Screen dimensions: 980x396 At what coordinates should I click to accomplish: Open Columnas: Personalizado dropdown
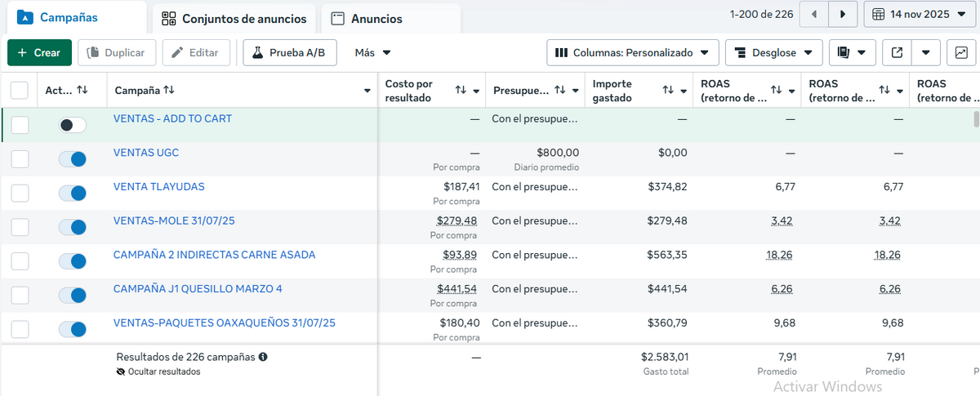[x=632, y=53]
